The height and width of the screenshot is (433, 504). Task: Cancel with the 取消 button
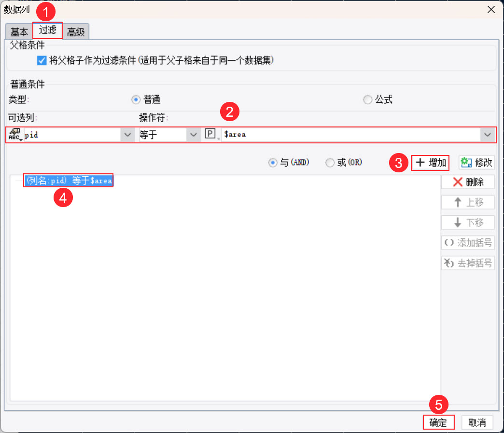pos(477,422)
